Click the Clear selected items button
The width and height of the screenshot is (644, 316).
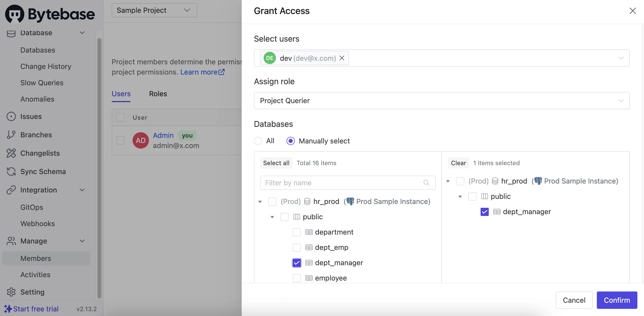458,163
